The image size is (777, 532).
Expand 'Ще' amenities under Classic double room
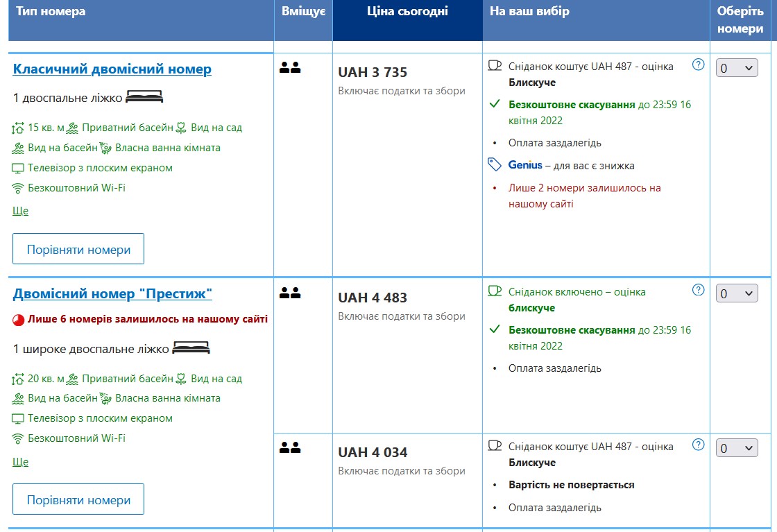tap(21, 211)
